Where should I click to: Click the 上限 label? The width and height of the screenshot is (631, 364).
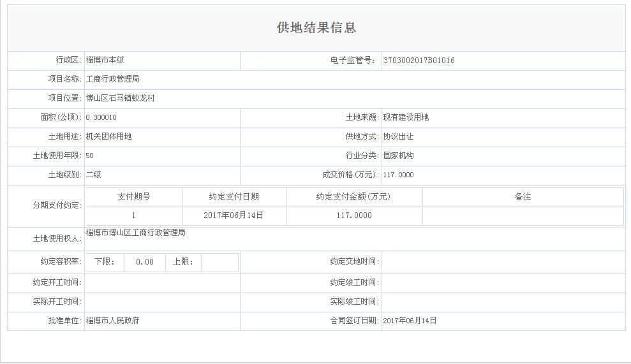click(x=183, y=262)
